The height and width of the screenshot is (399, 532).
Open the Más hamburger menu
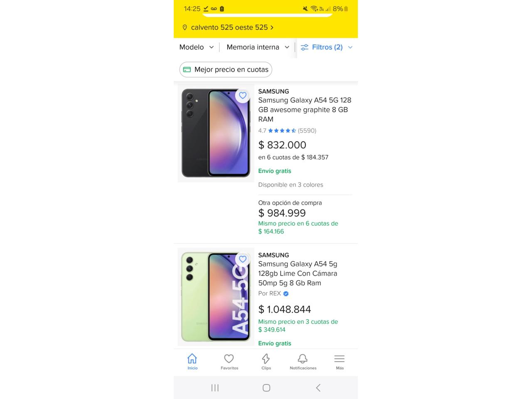click(x=340, y=359)
